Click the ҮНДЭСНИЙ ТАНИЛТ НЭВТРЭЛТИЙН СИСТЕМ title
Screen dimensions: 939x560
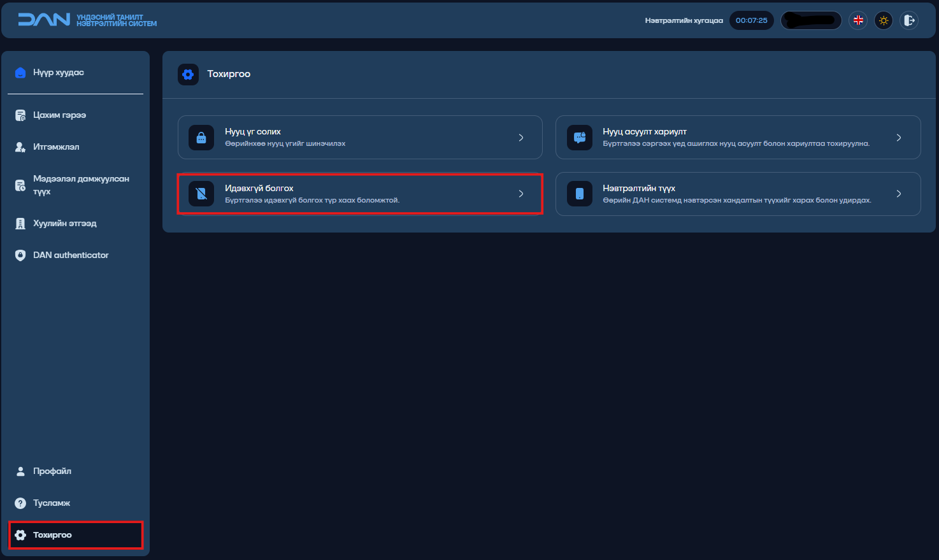tap(117, 20)
